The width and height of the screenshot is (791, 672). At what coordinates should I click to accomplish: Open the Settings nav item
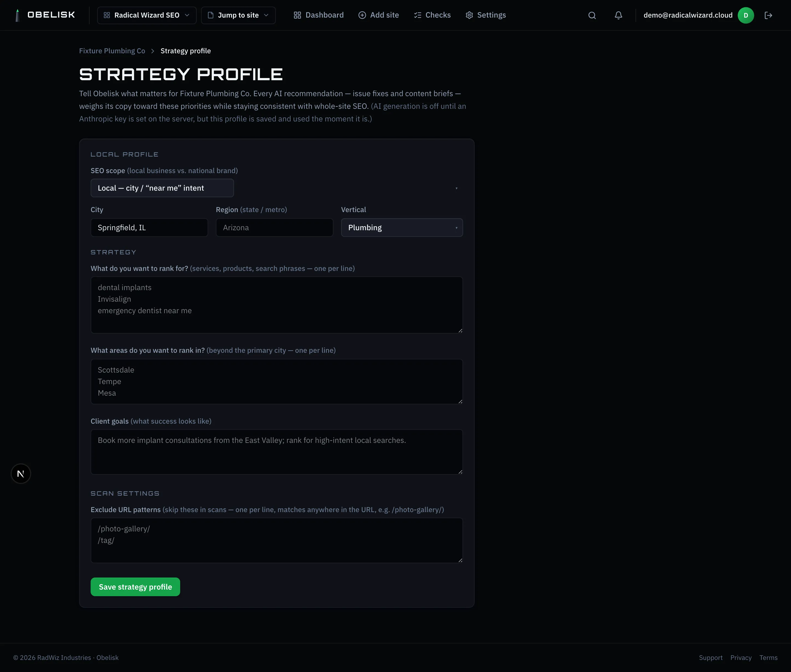(x=486, y=15)
